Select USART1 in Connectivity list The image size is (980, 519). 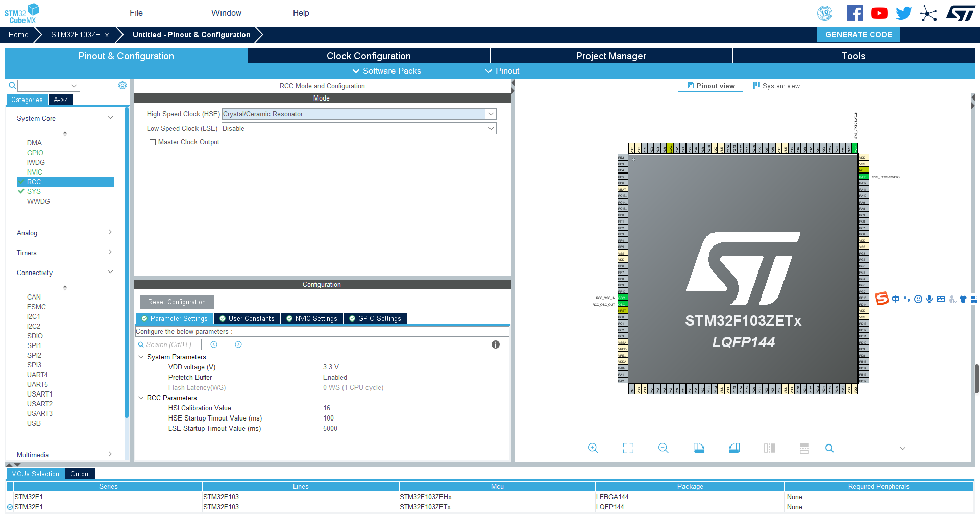pos(40,394)
